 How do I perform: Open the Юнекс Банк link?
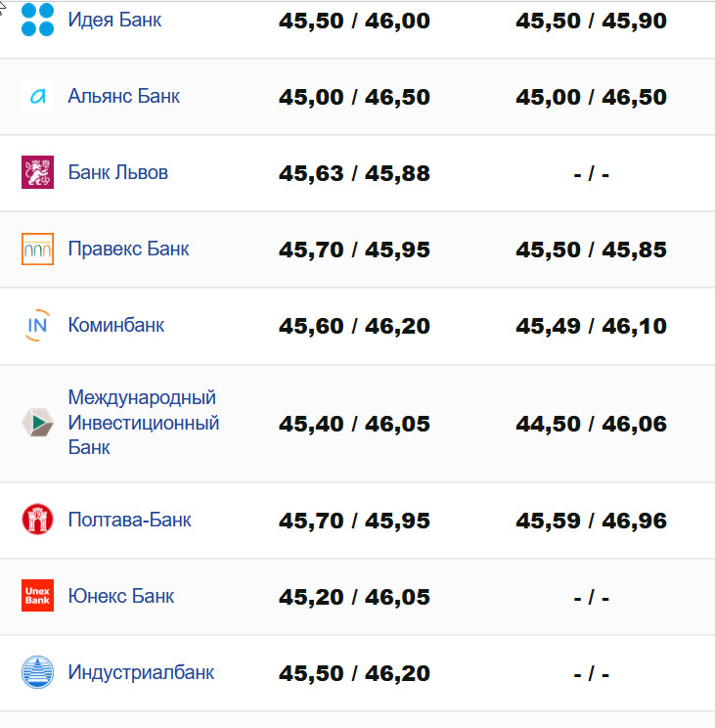[x=120, y=596]
